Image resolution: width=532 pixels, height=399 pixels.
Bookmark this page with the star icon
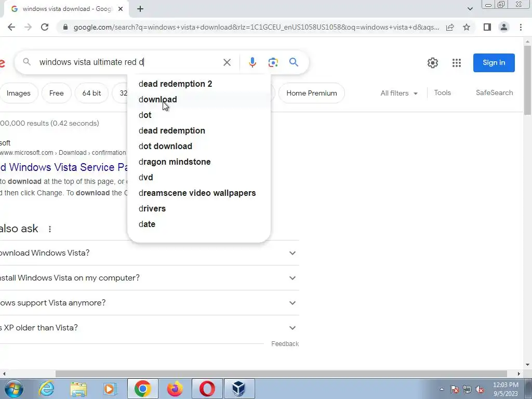(467, 27)
